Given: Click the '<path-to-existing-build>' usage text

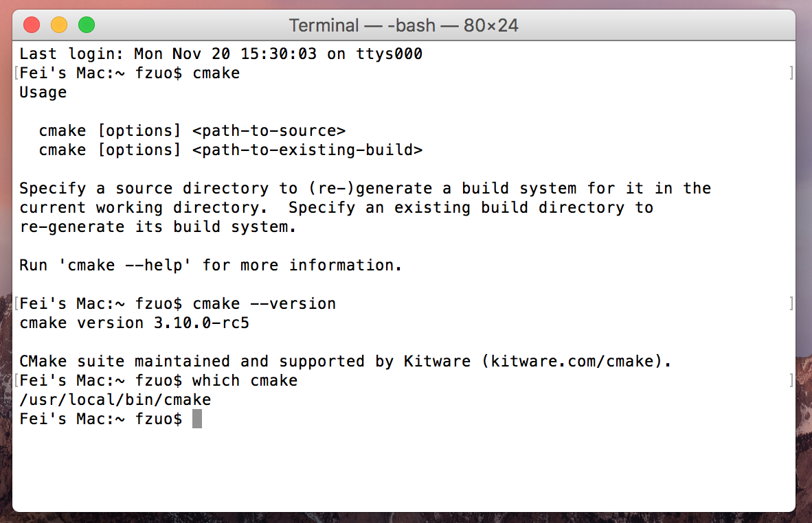Looking at the screenshot, I should (x=307, y=150).
